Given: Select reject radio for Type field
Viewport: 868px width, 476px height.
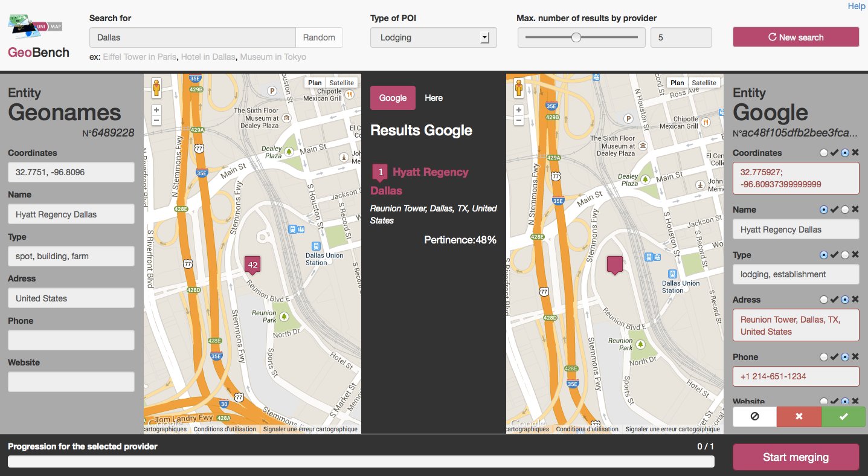Looking at the screenshot, I should click(x=845, y=255).
